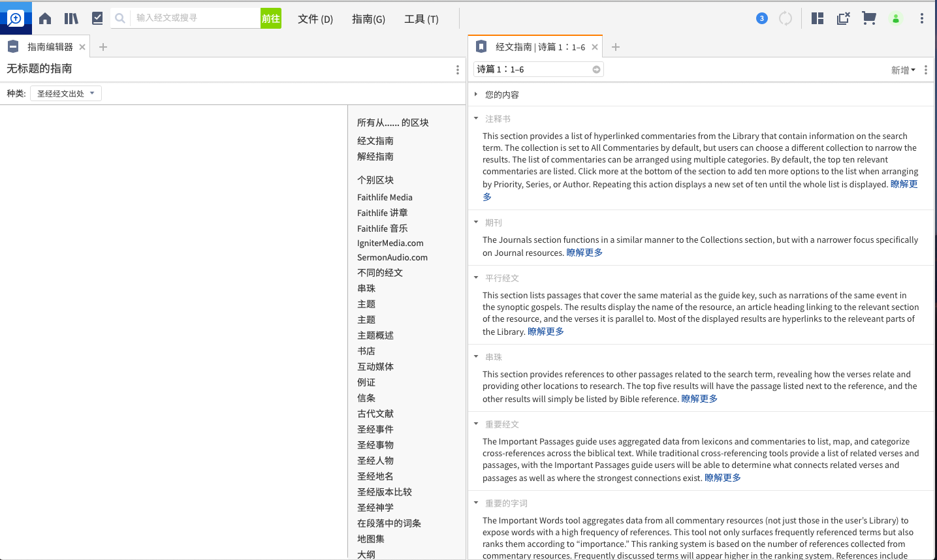The width and height of the screenshot is (937, 560).
Task: Collapse the 注释书 section
Action: [x=476, y=119]
